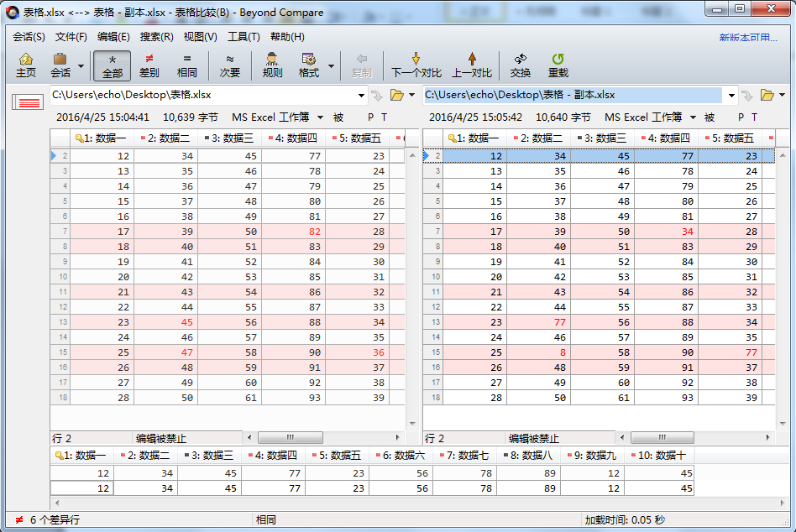The image size is (796, 532).
Task: Jump to 下一个对比 next difference
Action: [x=416, y=65]
